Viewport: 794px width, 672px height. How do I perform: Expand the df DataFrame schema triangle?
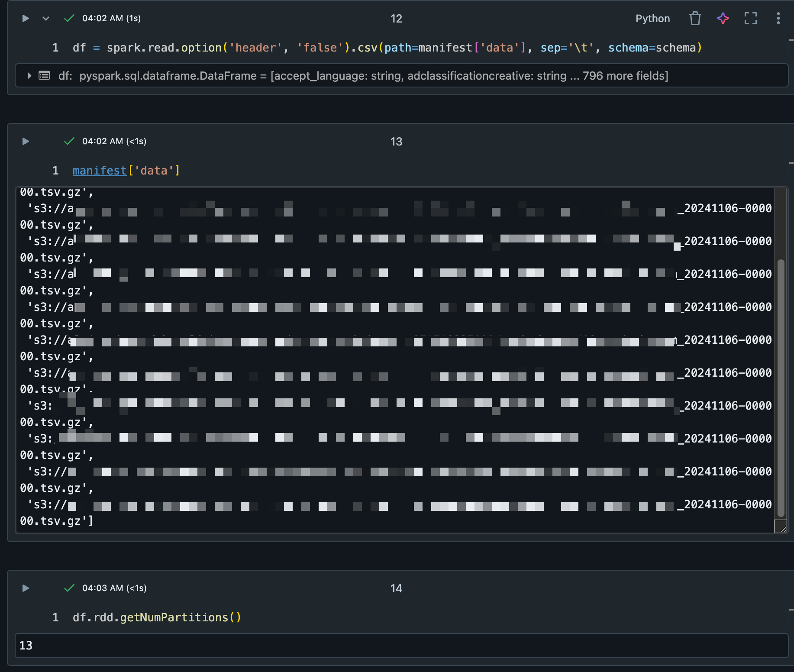(29, 76)
